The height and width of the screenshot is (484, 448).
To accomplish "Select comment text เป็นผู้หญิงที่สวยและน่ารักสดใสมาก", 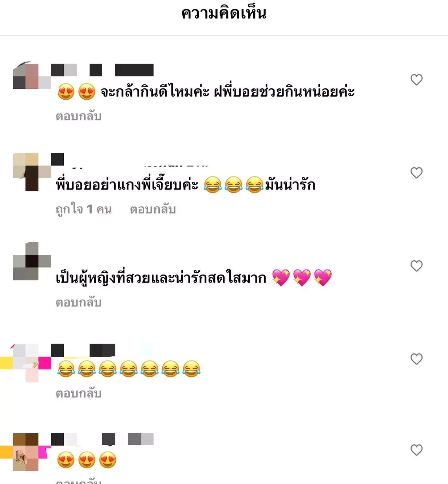I will 161,278.
